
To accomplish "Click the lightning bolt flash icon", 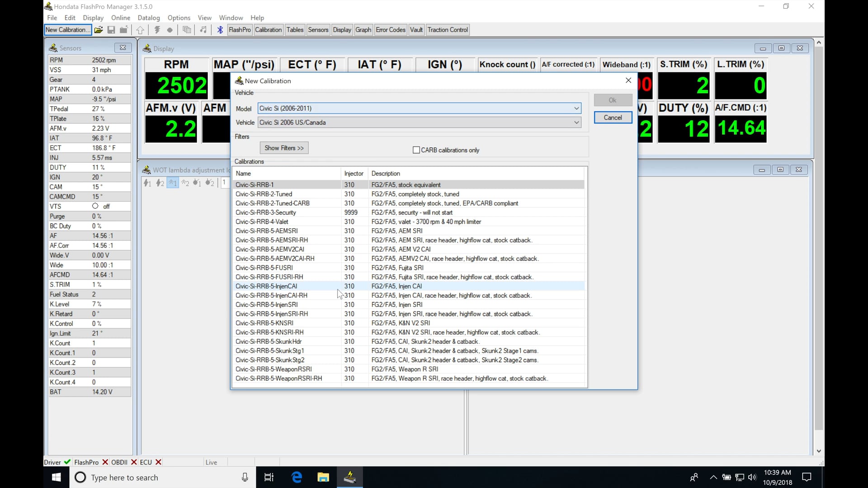I will (157, 30).
